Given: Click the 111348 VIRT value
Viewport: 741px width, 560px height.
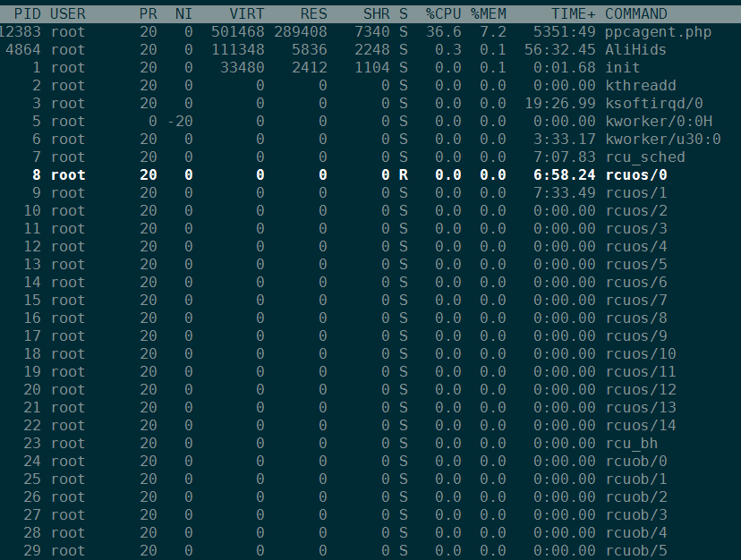Looking at the screenshot, I should [x=238, y=49].
